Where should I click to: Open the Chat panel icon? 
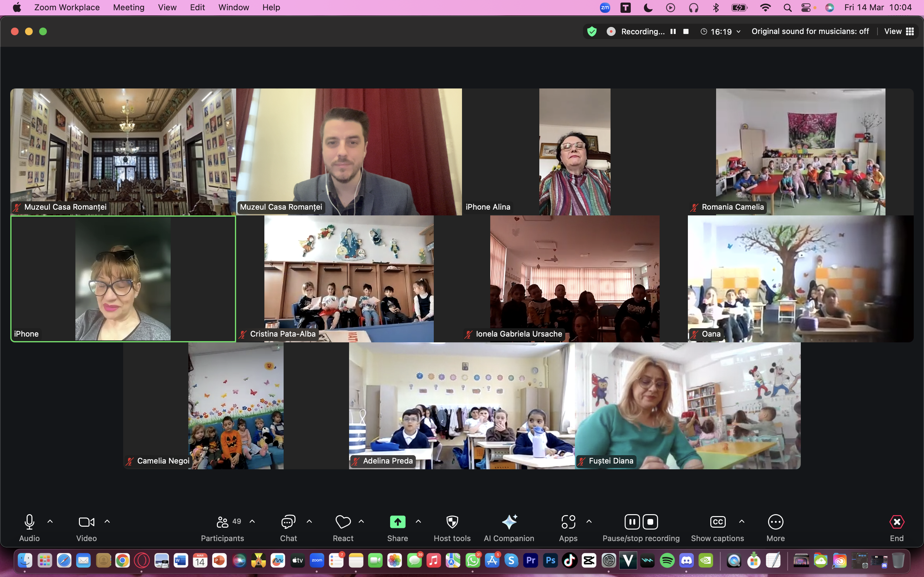tap(288, 522)
